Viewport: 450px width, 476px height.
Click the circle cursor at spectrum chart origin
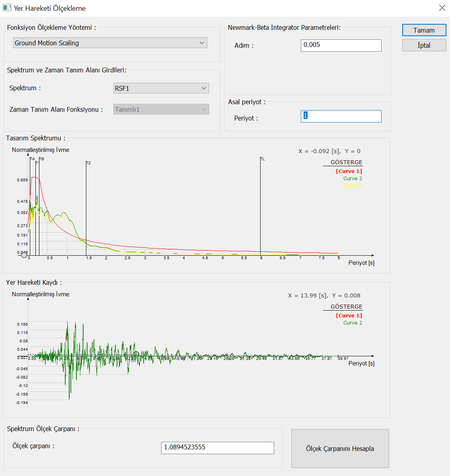tap(24, 255)
